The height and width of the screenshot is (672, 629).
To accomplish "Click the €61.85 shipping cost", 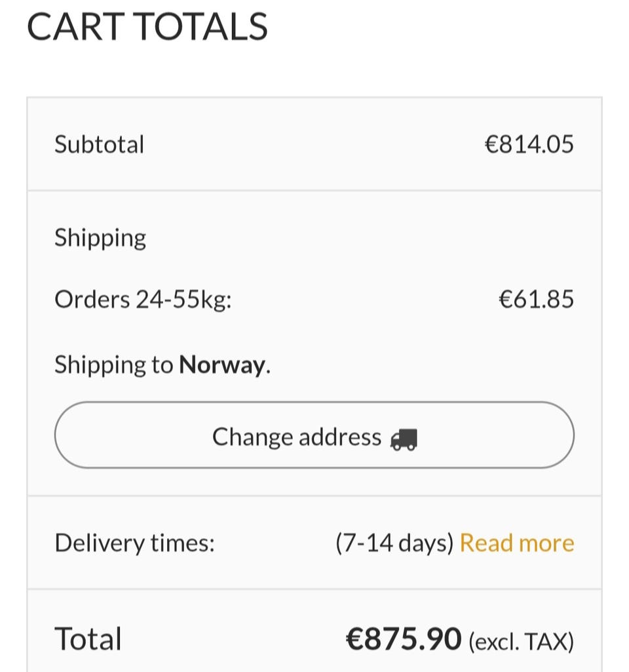I will click(536, 300).
